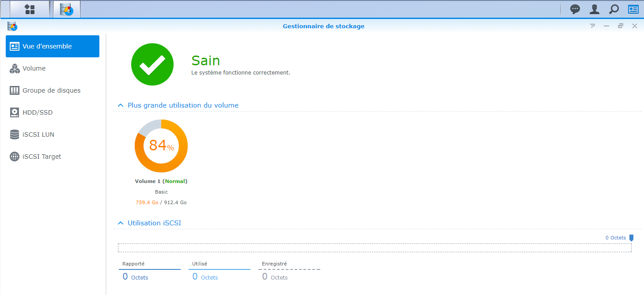Click the help question mark button
This screenshot has width=644, height=295.
point(592,26)
